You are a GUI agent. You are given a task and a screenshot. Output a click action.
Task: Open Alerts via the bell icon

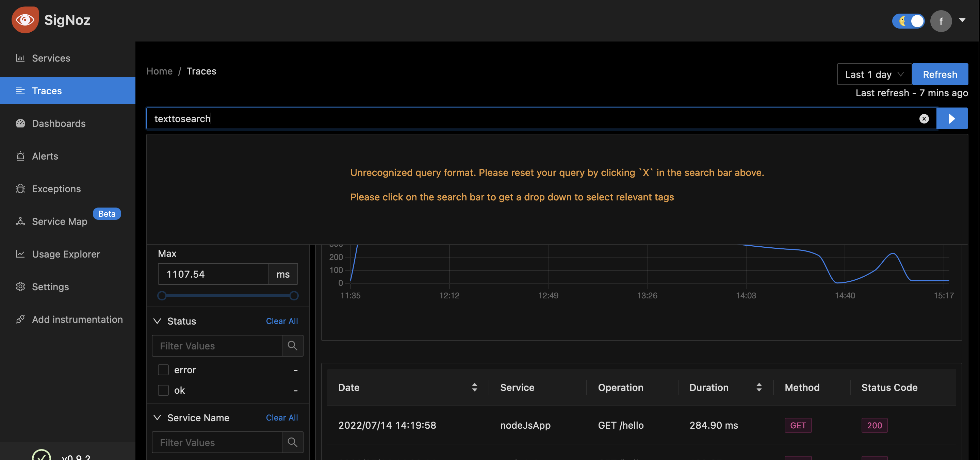click(x=20, y=156)
